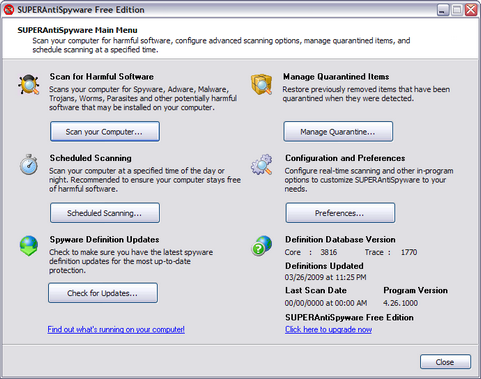Follow 'Click here to upgrade now' link
The height and width of the screenshot is (379, 481).
click(x=328, y=330)
